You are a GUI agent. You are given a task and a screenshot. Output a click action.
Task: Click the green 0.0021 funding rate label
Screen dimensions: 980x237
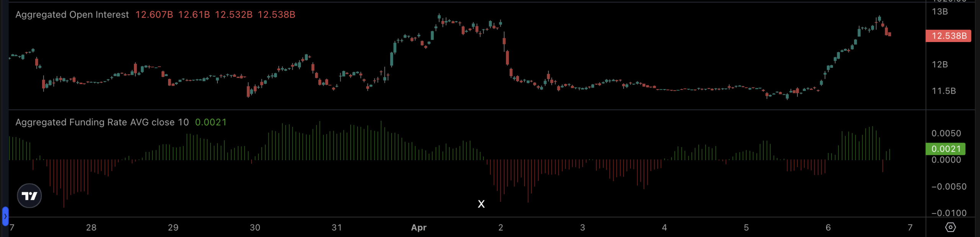click(945, 149)
